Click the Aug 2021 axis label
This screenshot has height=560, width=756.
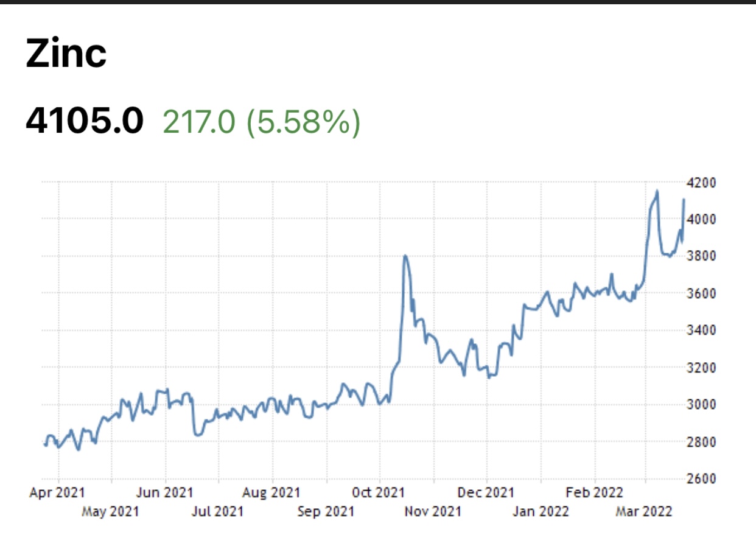pos(271,492)
